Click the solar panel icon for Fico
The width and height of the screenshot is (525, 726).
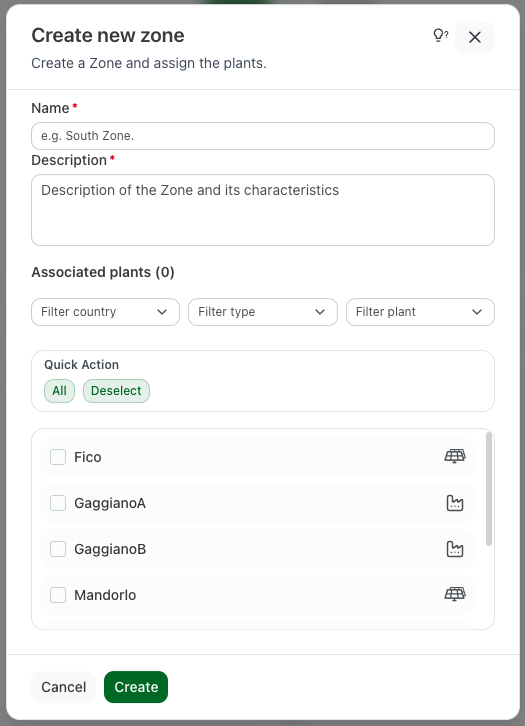[x=455, y=456]
